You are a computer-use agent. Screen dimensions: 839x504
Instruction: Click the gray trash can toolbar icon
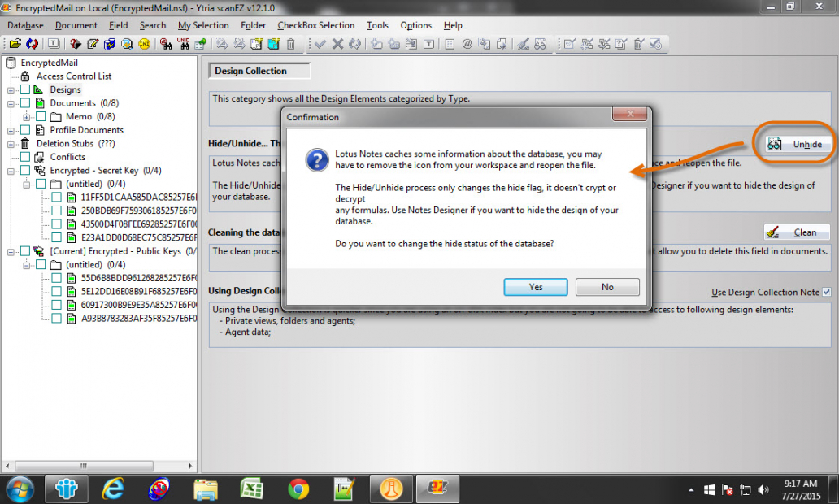click(x=290, y=44)
